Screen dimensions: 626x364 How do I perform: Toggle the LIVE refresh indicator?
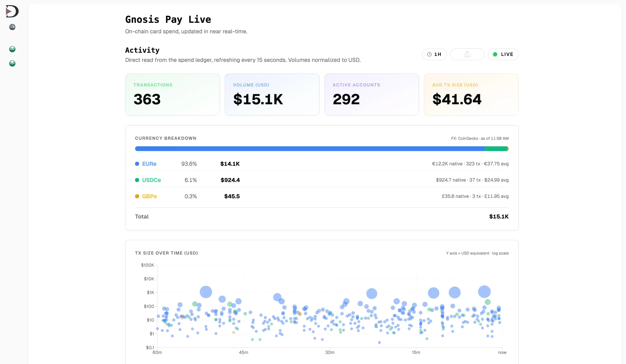503,54
